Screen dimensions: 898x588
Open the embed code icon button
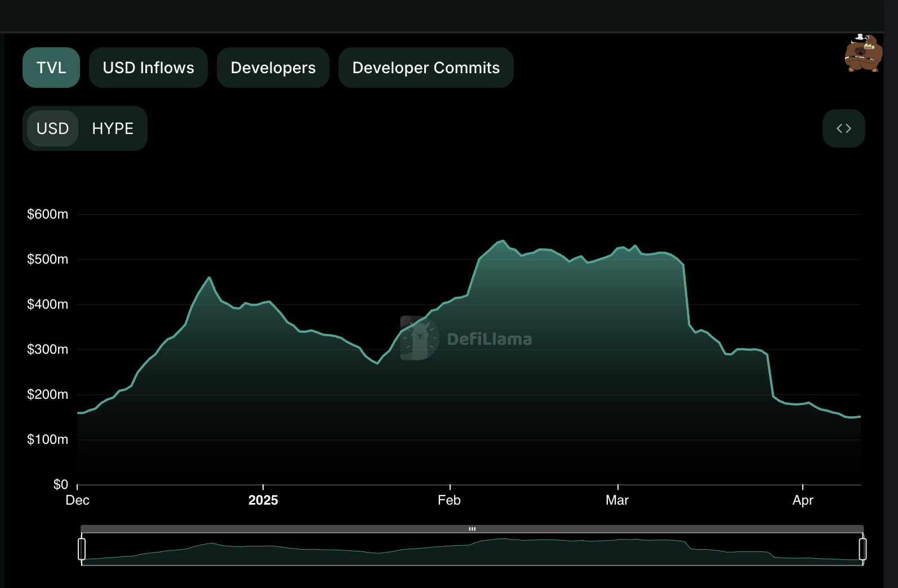tap(843, 128)
